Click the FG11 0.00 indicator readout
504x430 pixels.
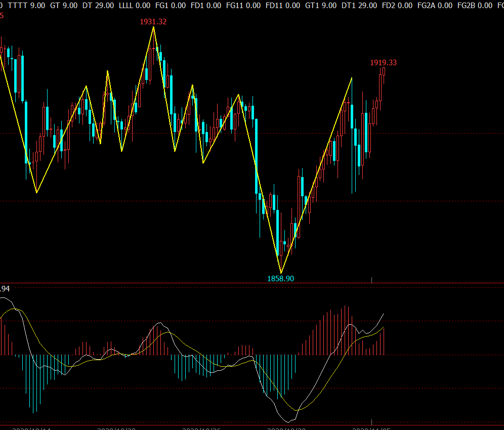(243, 5)
